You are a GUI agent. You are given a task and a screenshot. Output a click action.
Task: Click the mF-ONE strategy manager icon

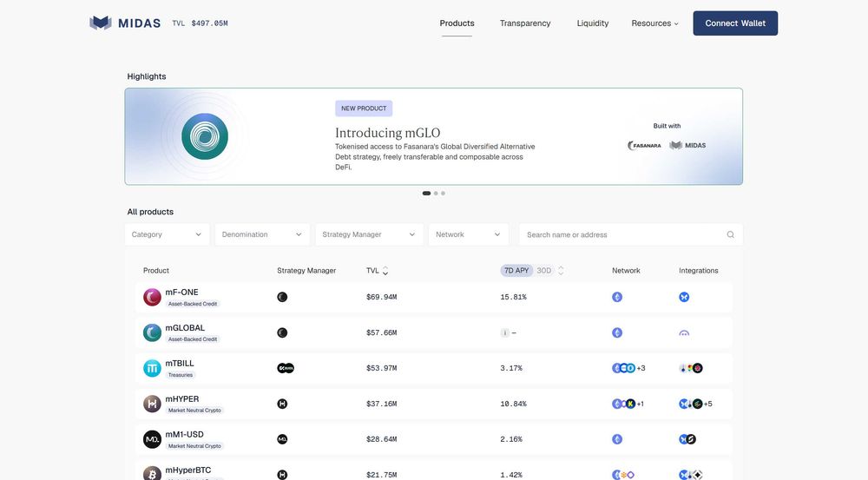pos(282,298)
